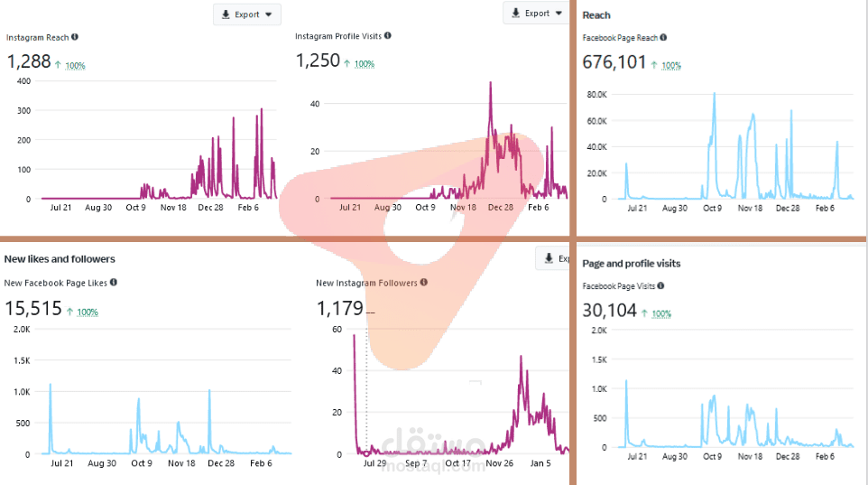Click the Instagram Reach label
Screen dimensions: 868x485
[x=38, y=38]
